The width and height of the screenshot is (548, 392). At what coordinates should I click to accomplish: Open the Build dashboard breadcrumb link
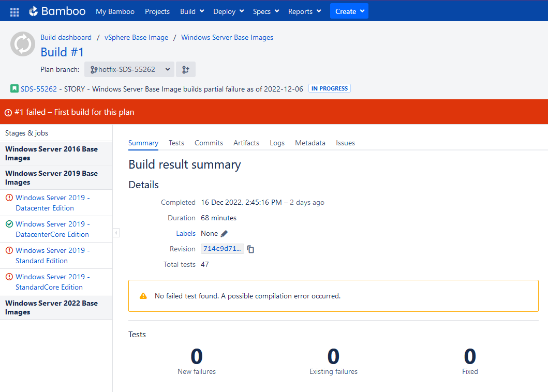pyautogui.click(x=66, y=37)
